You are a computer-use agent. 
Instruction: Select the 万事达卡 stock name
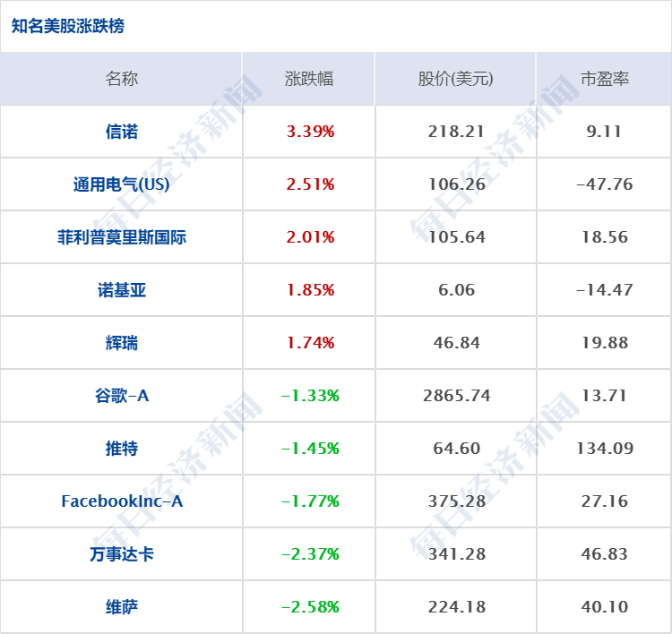pos(122,554)
